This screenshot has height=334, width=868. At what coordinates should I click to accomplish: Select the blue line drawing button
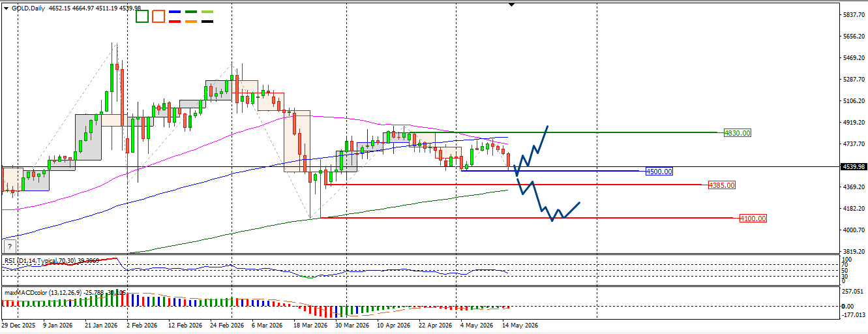(x=175, y=12)
